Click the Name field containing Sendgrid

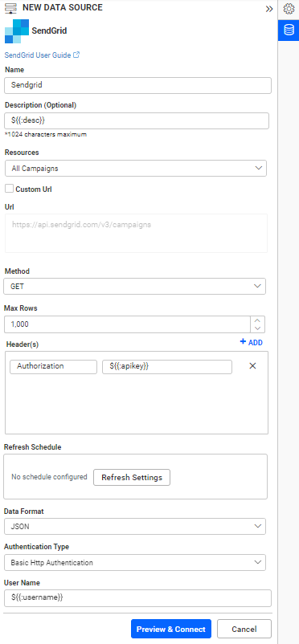click(x=137, y=85)
